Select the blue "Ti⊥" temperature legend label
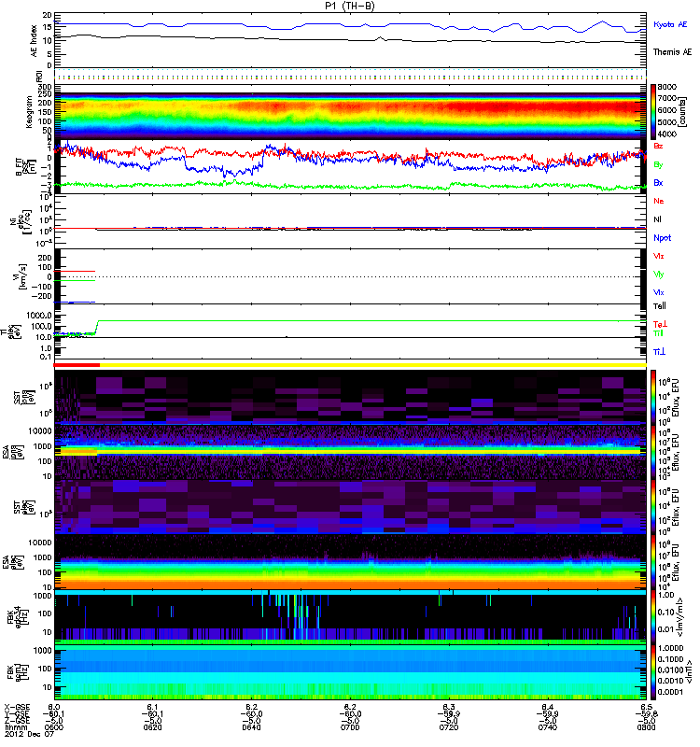This screenshot has width=700, height=747. (x=659, y=352)
